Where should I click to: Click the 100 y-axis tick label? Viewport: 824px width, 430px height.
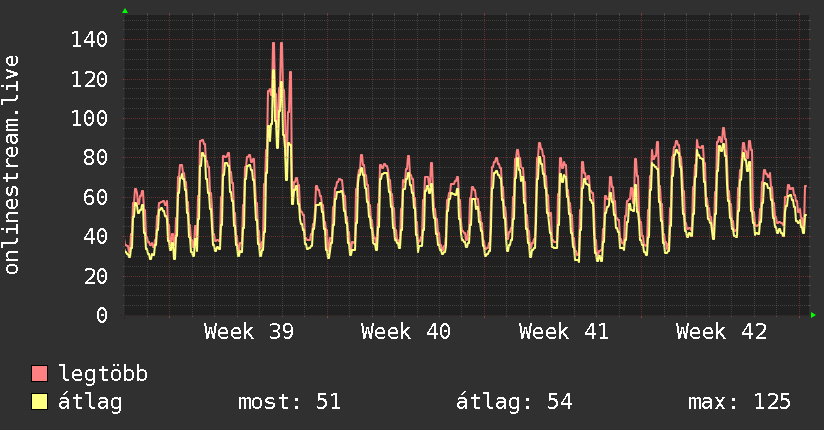pyautogui.click(x=89, y=118)
